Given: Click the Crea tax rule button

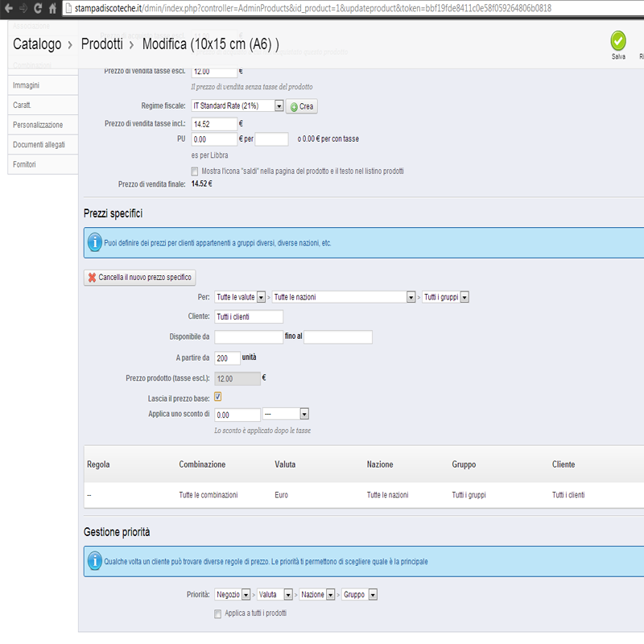Looking at the screenshot, I should click(301, 106).
